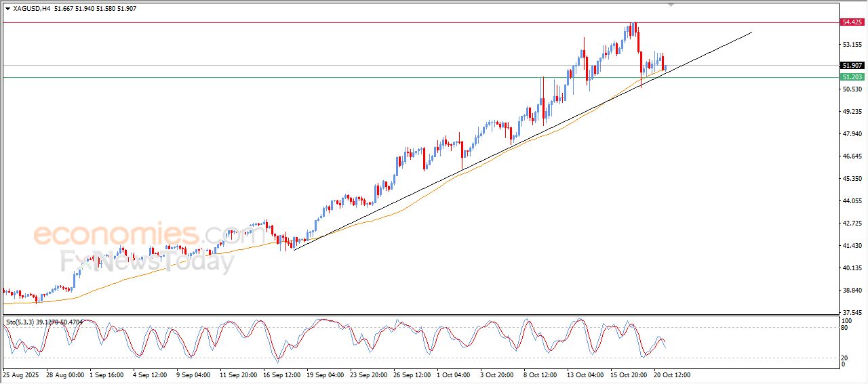Select the green 51.203 support price label
The height and width of the screenshot is (384, 868).
851,77
